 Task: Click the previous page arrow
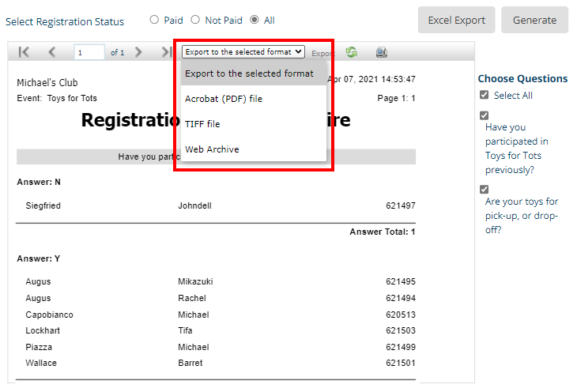tap(52, 52)
